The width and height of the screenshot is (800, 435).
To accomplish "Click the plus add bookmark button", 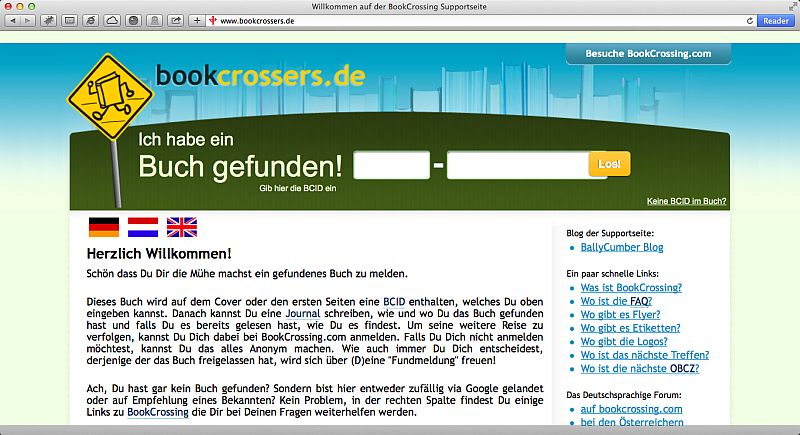I will 197,20.
